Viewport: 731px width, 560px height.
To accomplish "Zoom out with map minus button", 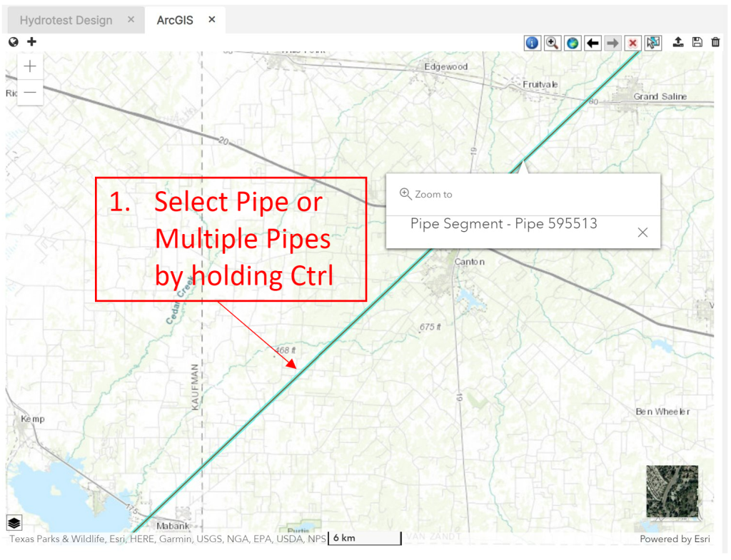I will coord(30,92).
